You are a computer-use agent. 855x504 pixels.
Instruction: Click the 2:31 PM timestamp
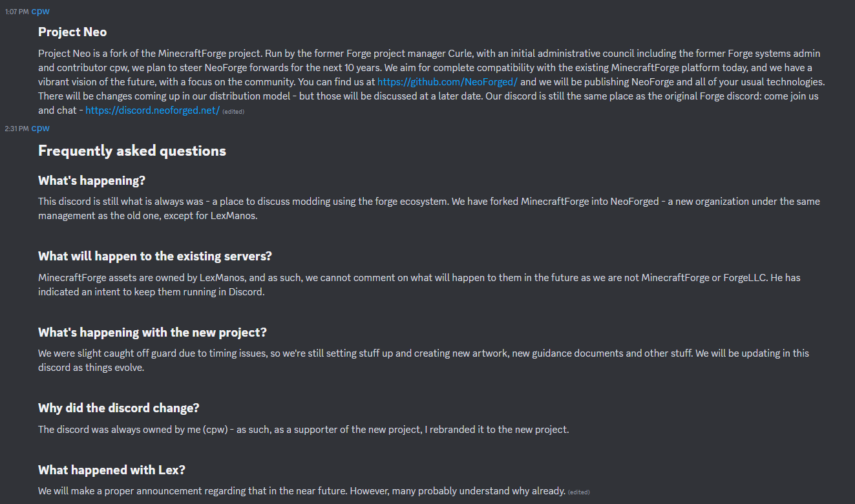[x=16, y=129]
